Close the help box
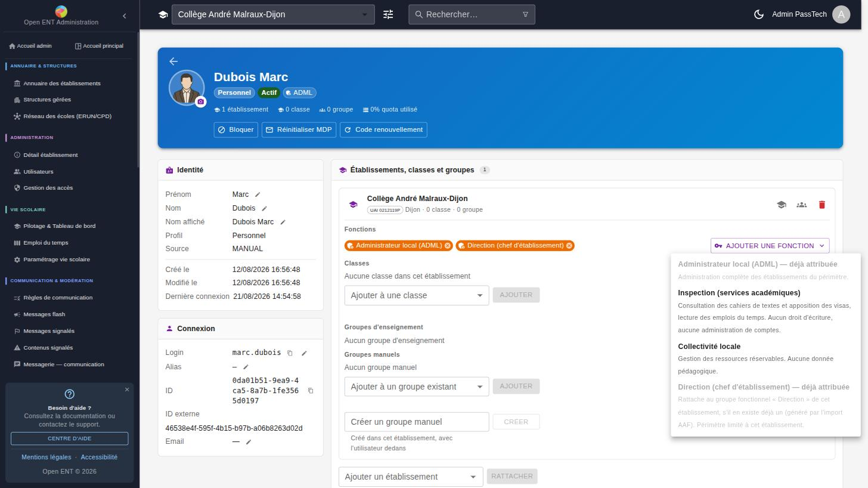This screenshot has height=488, width=868. click(x=127, y=390)
